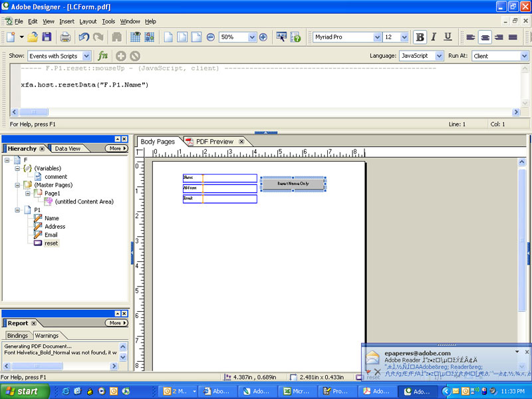
Task: Open the Layout menu
Action: 88,21
